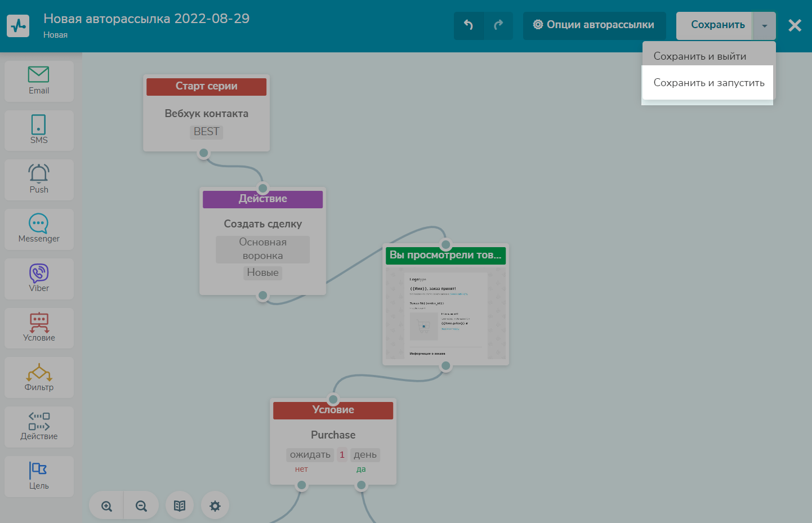Click the Новая status under the title
This screenshot has width=812, height=523.
[x=55, y=35]
